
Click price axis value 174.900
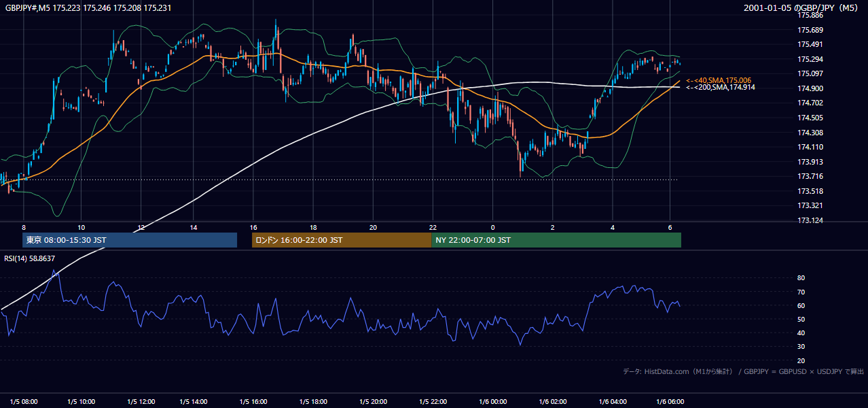click(x=810, y=88)
